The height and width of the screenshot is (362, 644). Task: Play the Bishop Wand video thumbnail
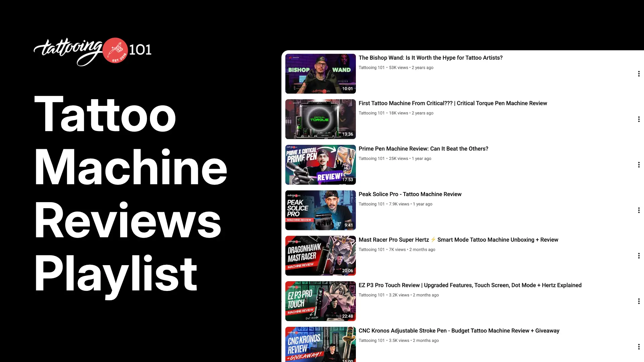pyautogui.click(x=320, y=74)
